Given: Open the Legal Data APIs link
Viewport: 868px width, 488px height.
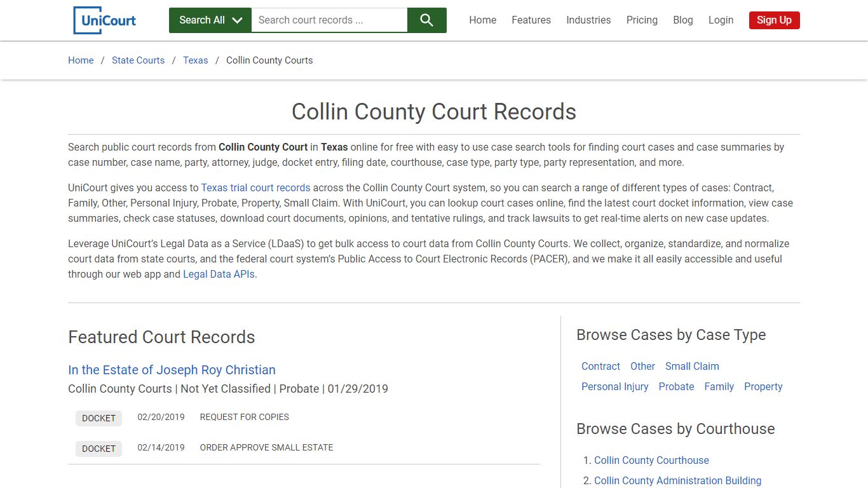Looking at the screenshot, I should click(219, 274).
